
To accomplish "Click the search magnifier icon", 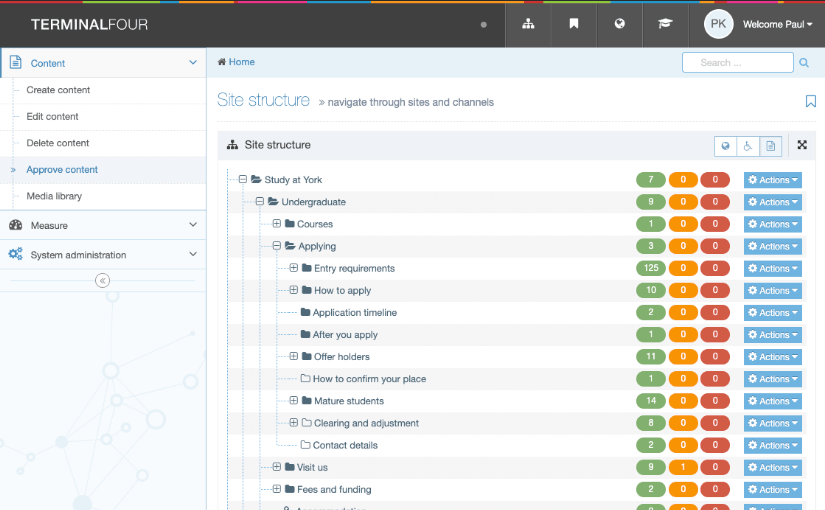I will (x=804, y=63).
